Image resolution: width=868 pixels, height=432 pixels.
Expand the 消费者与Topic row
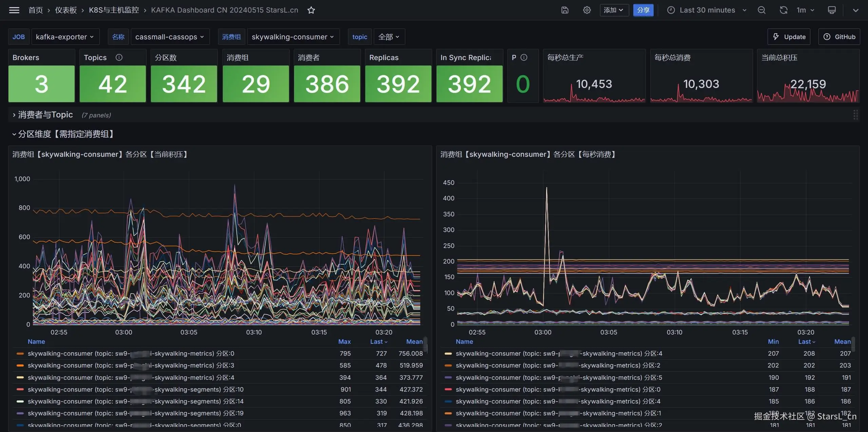tap(45, 115)
